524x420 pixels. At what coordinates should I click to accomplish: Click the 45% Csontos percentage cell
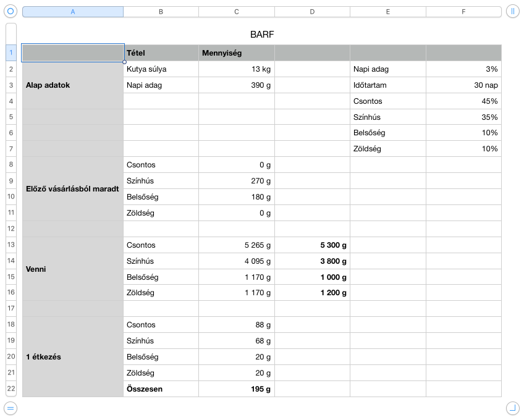click(x=463, y=101)
